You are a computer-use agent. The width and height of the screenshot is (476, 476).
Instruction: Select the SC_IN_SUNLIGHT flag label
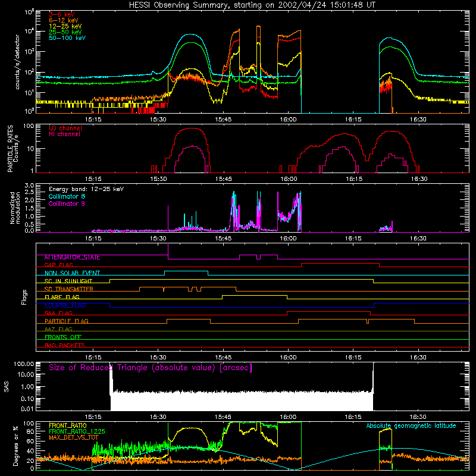point(68,281)
